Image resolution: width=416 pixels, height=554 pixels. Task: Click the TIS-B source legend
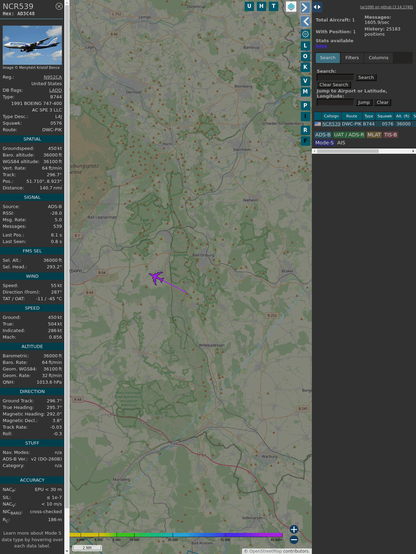coord(390,135)
